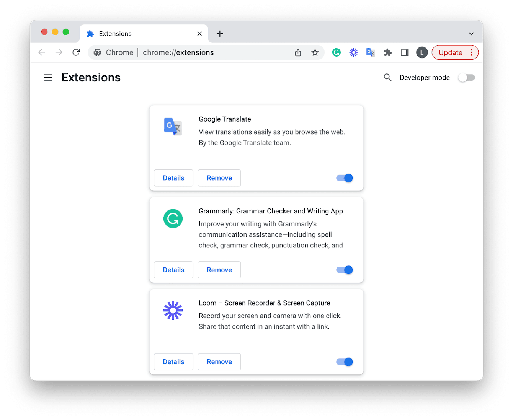This screenshot has height=420, width=513.
Task: Open the search icon on the Extensions page
Action: pos(387,77)
